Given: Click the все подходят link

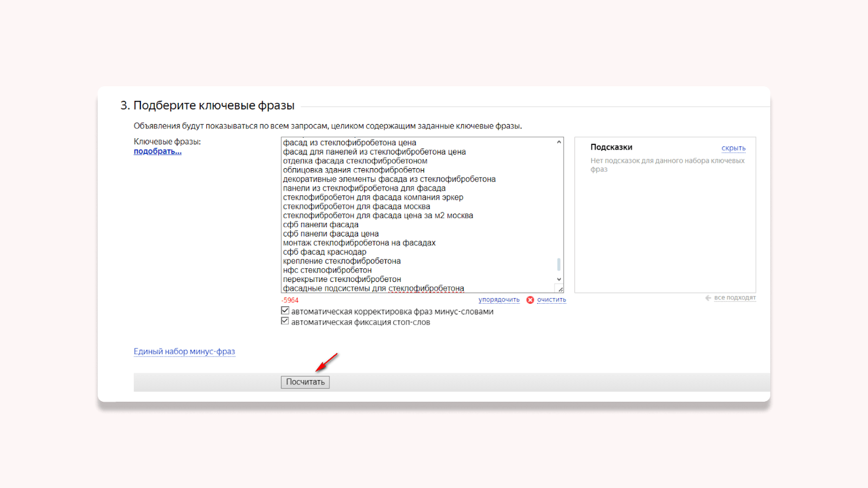Looking at the screenshot, I should coord(735,298).
